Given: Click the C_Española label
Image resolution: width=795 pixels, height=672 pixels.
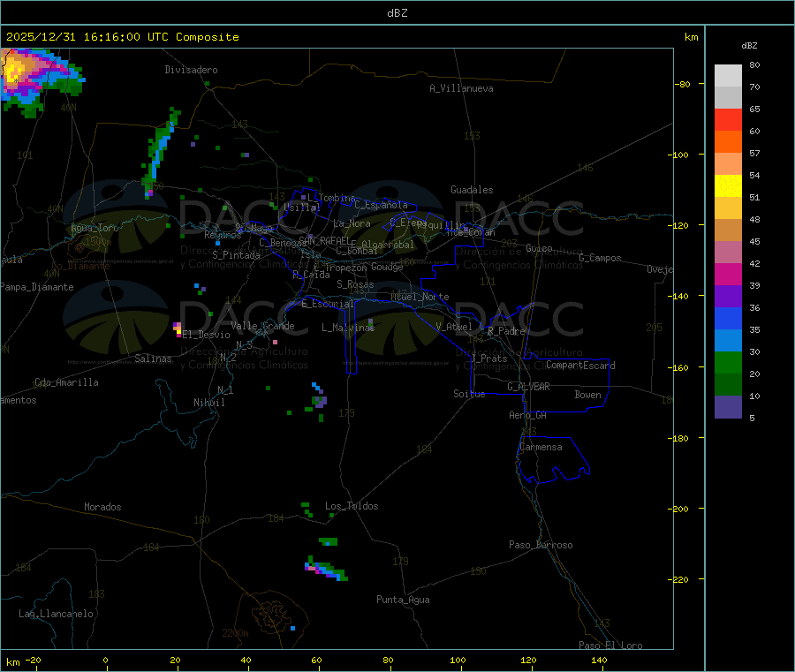Looking at the screenshot, I should [381, 205].
